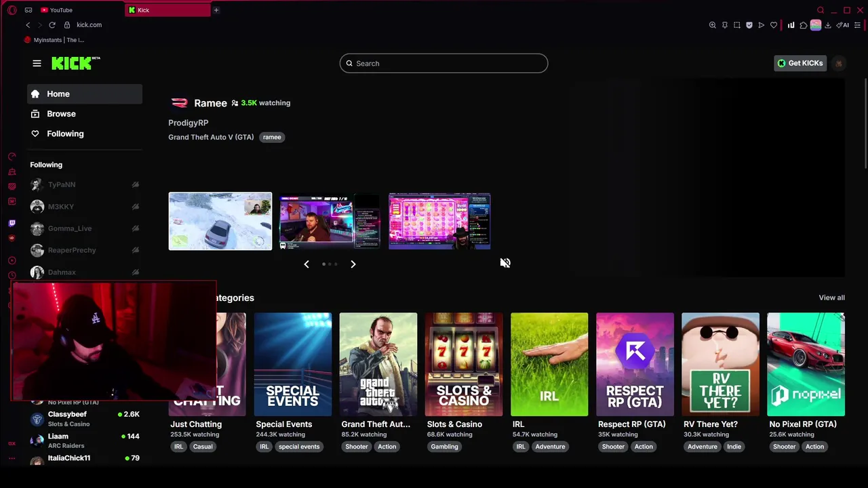Open the Grand Theft Auto V (GTA) category link
This screenshot has height=488, width=868.
pyautogui.click(x=211, y=137)
